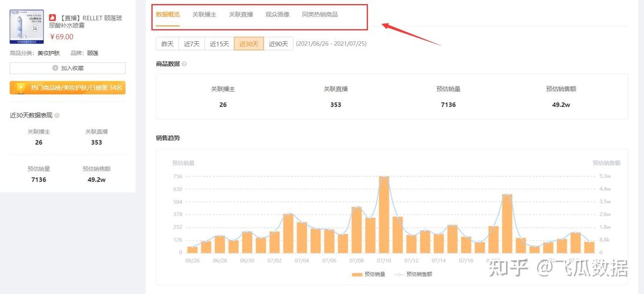Select the 近15天 date range button
The width and height of the screenshot is (644, 294).
click(219, 44)
